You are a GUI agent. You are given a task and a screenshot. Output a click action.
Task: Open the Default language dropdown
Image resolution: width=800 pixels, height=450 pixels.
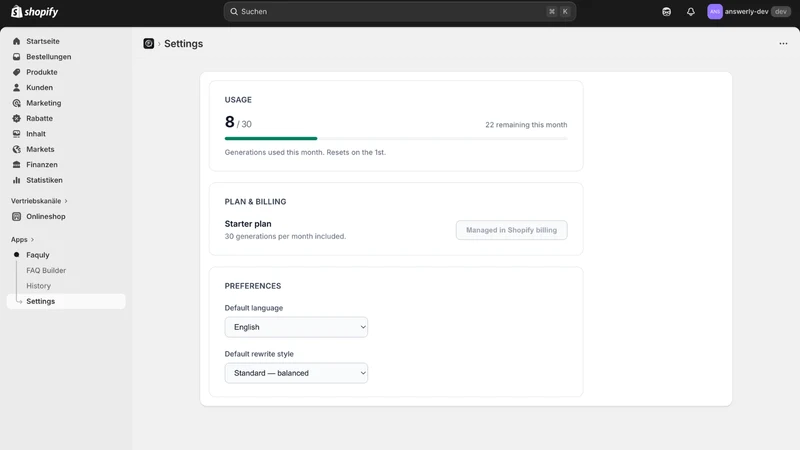[x=296, y=327]
